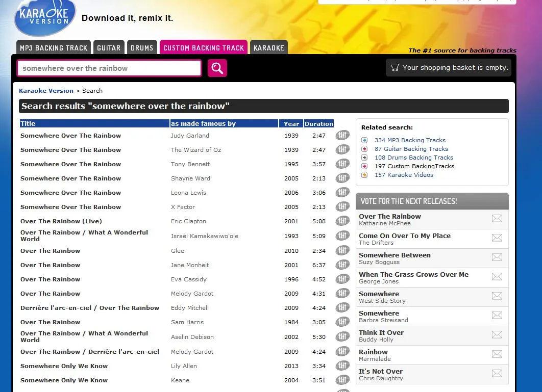Click Vote For The Next Releases header
Image resolution: width=542 pixels, height=392 pixels.
coord(432,201)
